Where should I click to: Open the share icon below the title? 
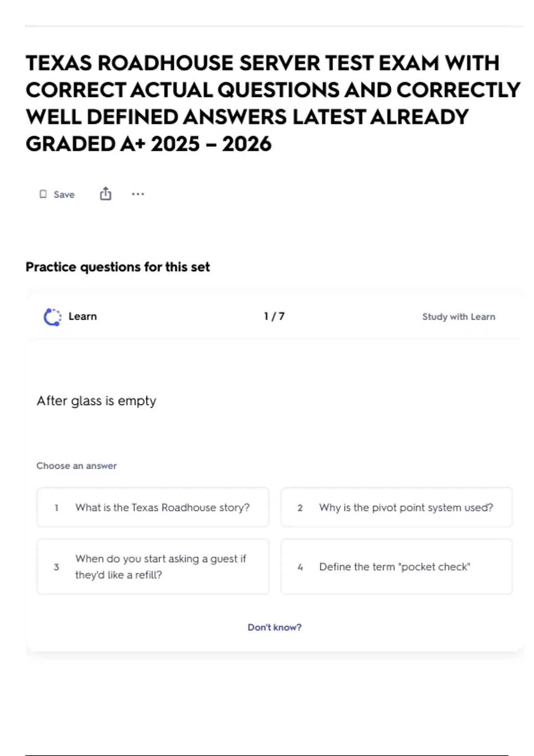click(x=105, y=194)
